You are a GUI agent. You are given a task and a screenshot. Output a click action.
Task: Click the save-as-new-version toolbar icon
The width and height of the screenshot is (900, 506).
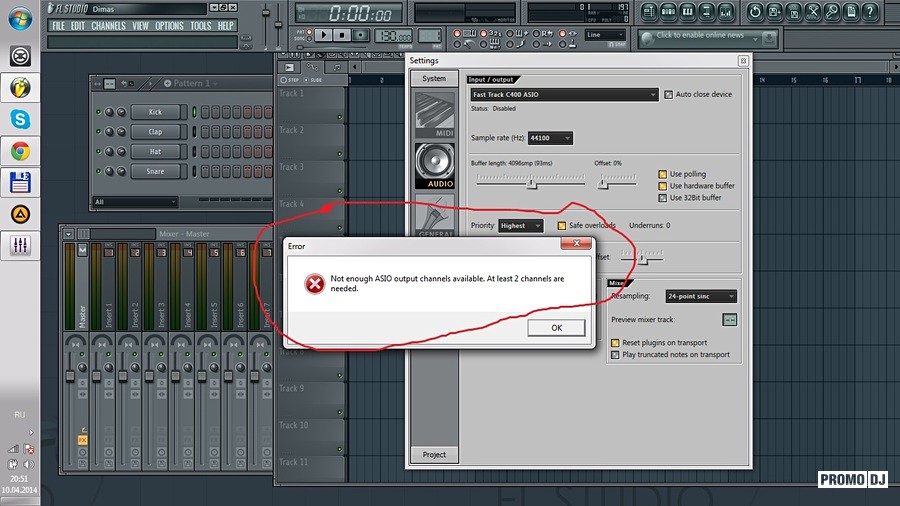tap(774, 11)
